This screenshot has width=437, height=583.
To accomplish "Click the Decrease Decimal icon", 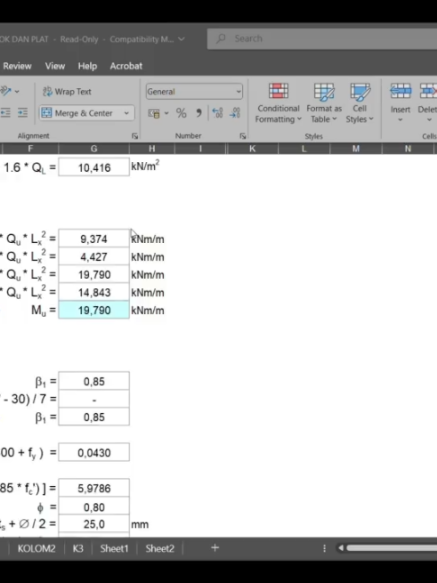I will 235,113.
